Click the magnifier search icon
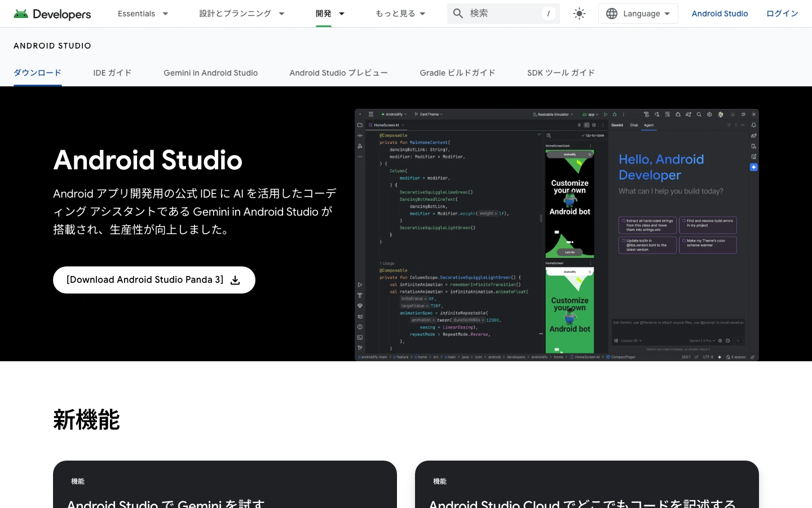Viewport: 812px width, 508px height. pos(458,14)
